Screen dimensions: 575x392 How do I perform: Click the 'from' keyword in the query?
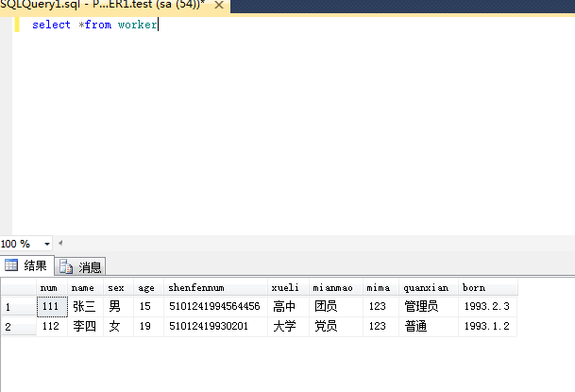pyautogui.click(x=98, y=25)
